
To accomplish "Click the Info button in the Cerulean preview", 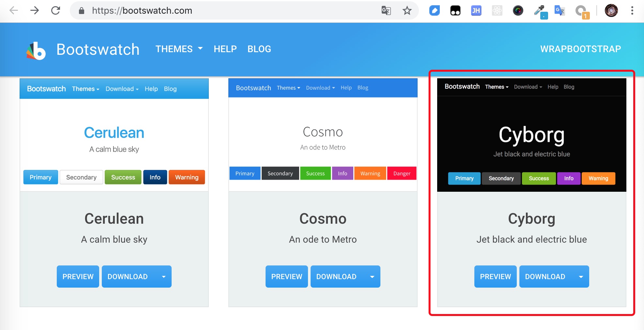I will pos(155,177).
